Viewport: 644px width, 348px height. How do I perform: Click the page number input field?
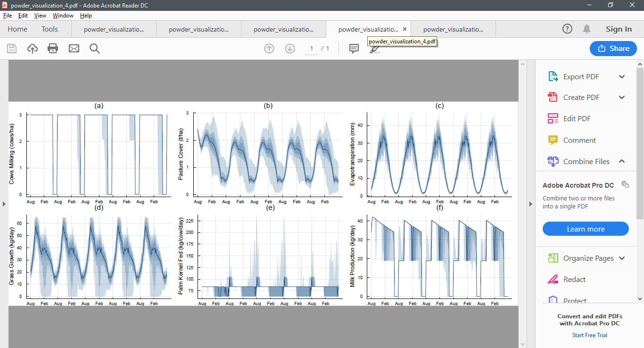tap(311, 49)
